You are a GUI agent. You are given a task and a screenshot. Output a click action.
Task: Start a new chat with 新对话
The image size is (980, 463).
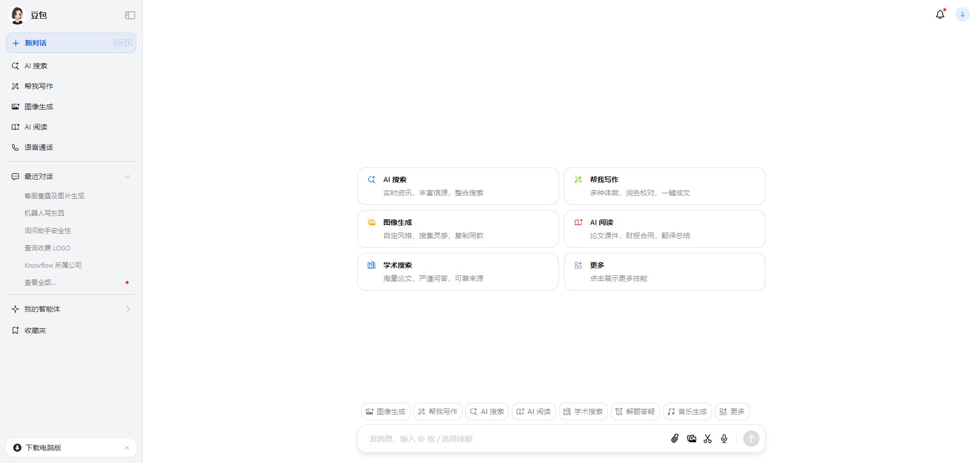click(x=71, y=43)
